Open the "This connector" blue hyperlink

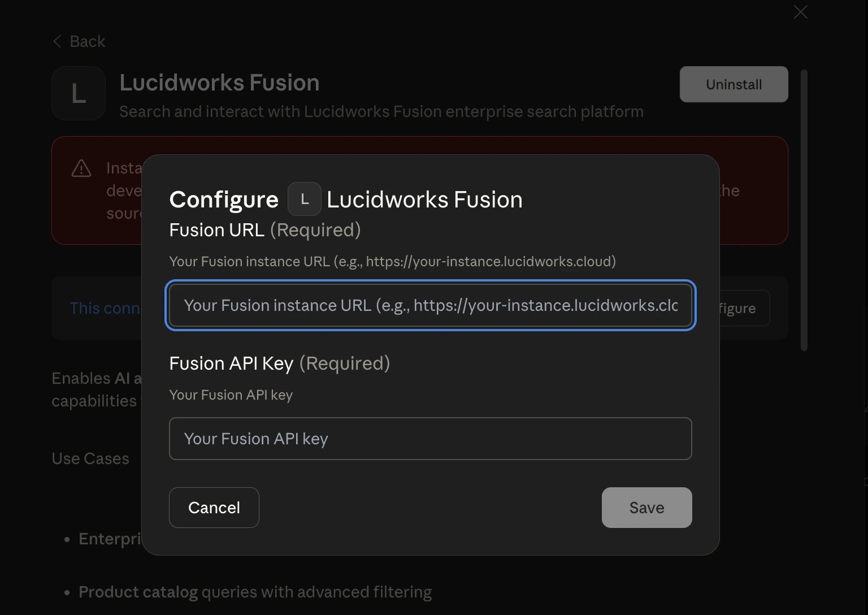point(105,308)
